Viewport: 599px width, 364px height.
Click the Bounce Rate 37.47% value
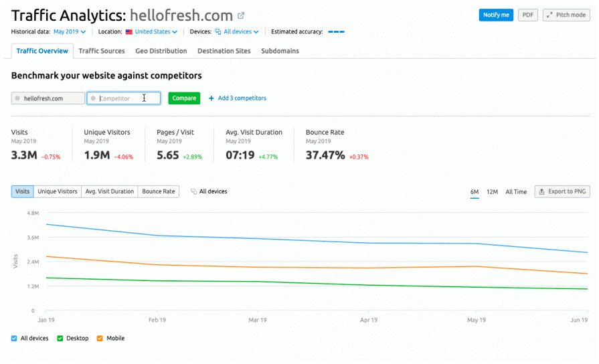tap(325, 155)
